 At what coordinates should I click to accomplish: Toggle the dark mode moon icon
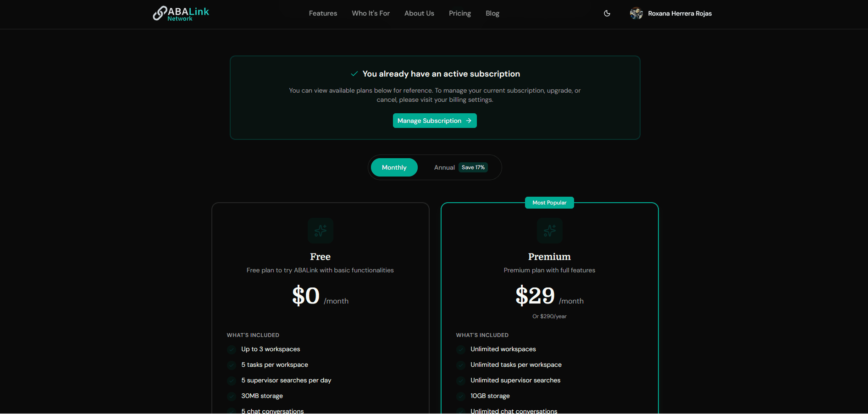tap(607, 13)
